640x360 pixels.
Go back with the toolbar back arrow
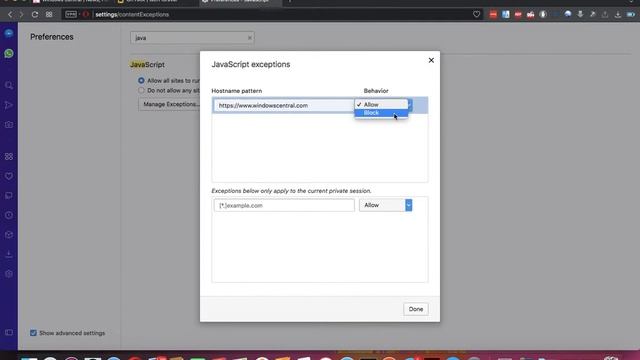10,14
